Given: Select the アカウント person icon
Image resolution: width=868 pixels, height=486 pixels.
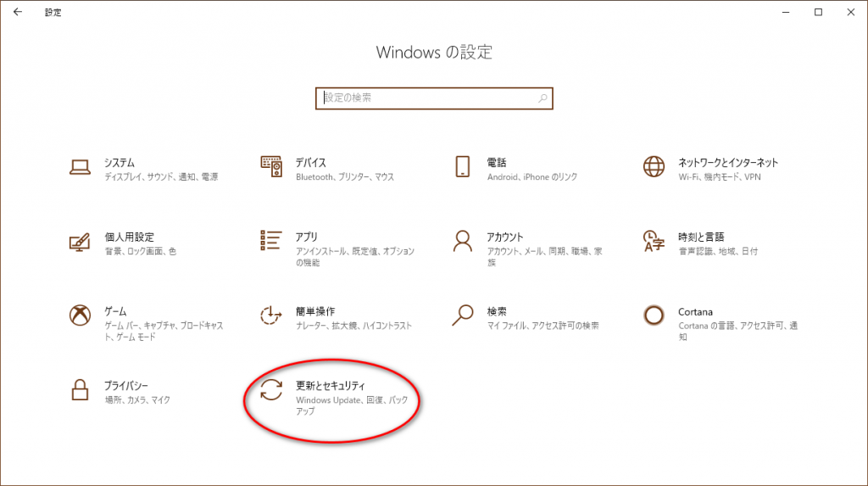Looking at the screenshot, I should (462, 242).
